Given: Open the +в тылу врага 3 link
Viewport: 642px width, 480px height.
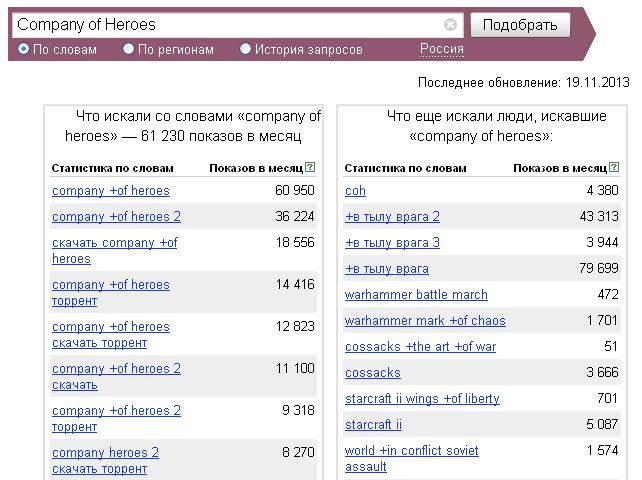Looking at the screenshot, I should [x=392, y=243].
